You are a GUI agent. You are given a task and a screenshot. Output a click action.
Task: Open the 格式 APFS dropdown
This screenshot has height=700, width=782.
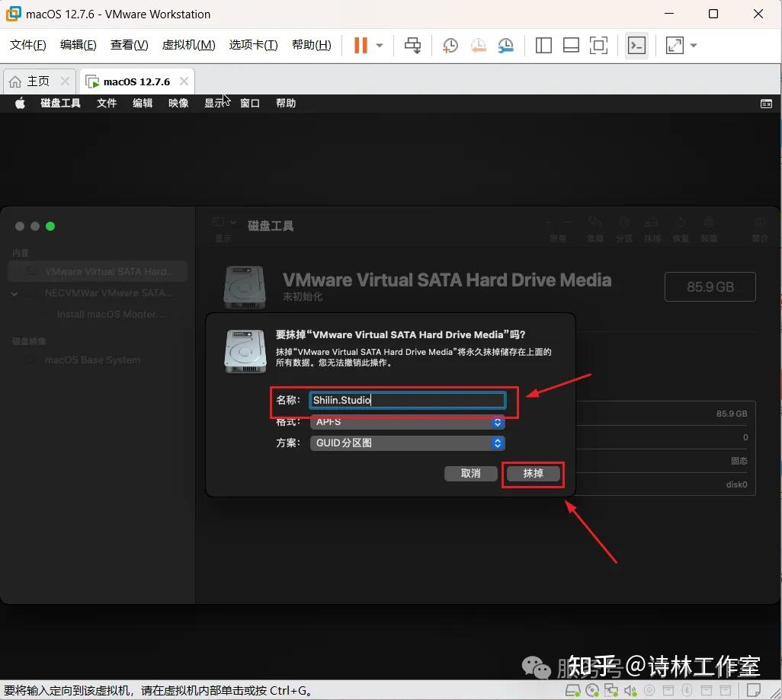(408, 422)
